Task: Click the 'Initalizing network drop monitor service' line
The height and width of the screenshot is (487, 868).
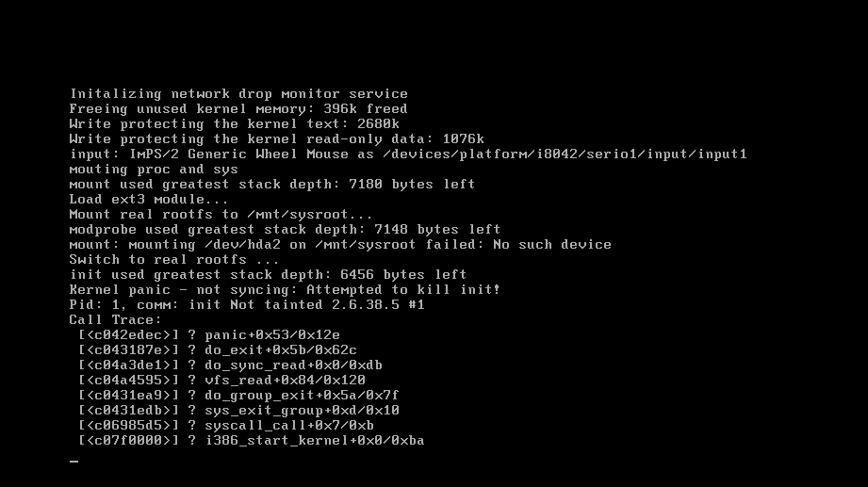Action: click(238, 93)
